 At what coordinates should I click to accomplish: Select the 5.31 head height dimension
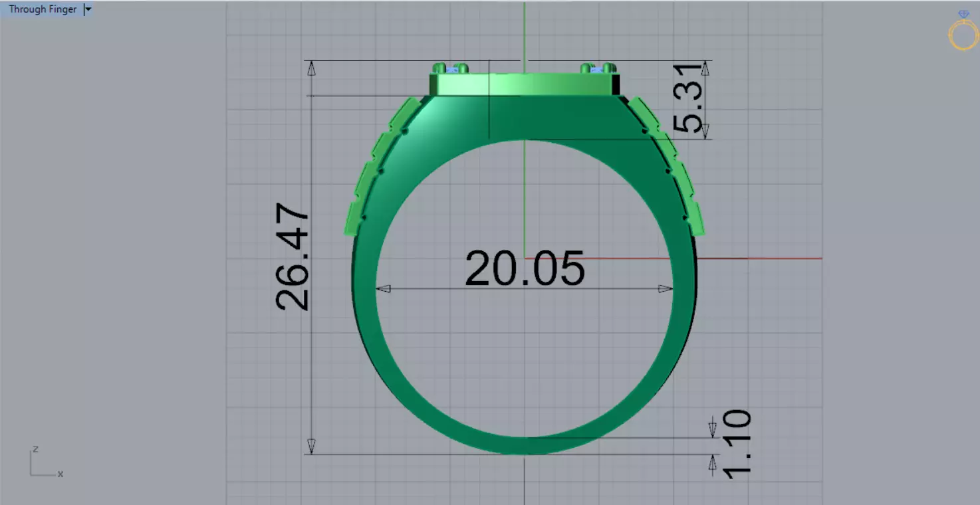click(687, 98)
